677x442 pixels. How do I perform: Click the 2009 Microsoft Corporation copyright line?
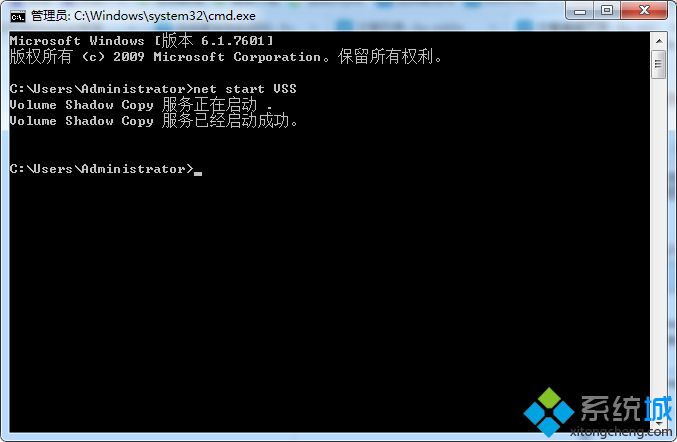click(x=225, y=57)
